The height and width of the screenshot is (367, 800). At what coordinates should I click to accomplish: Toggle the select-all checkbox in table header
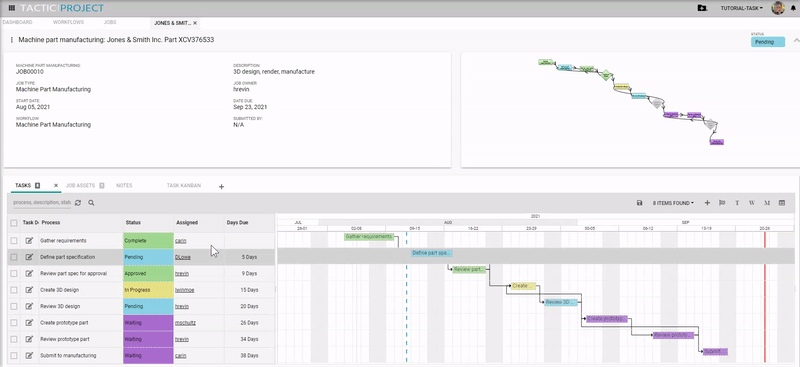coord(14,223)
